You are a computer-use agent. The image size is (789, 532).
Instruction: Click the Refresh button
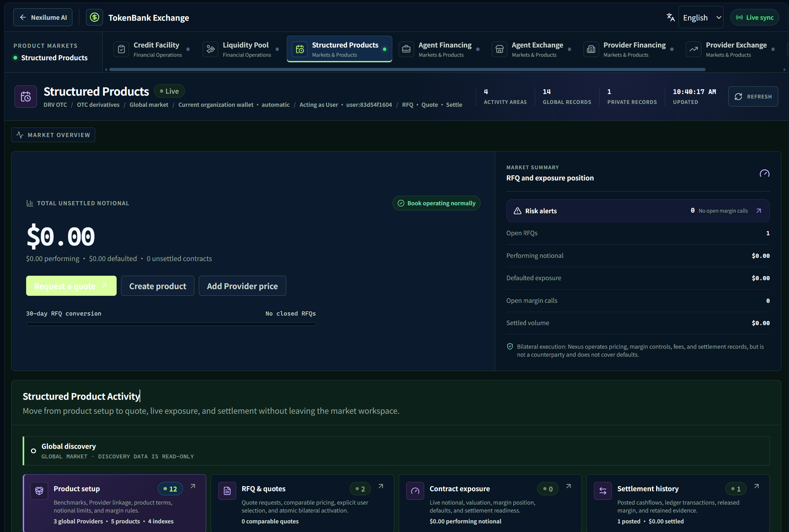click(753, 97)
